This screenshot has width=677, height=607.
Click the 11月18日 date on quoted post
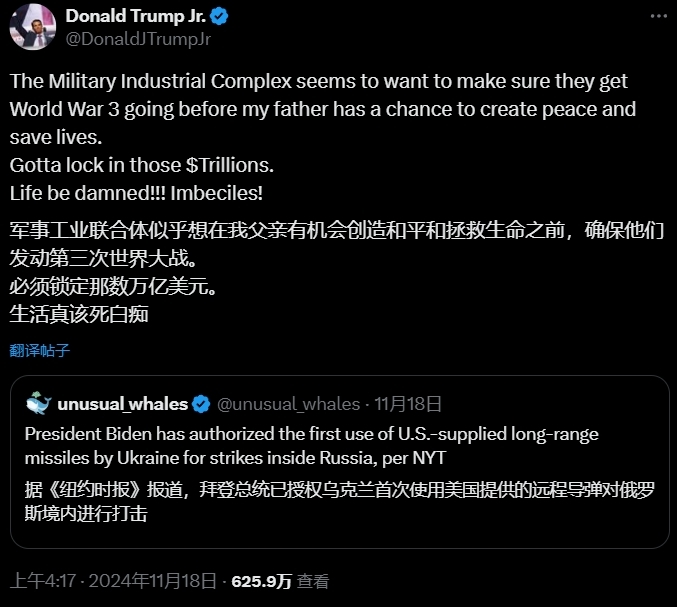click(408, 404)
